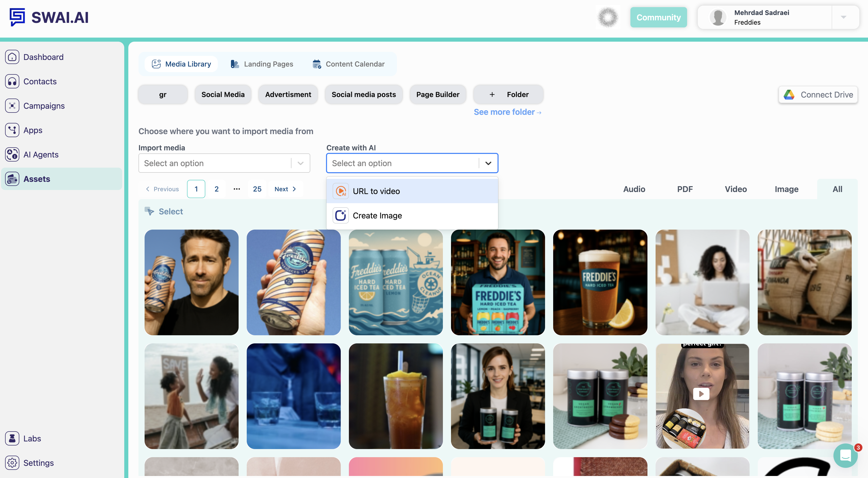The width and height of the screenshot is (868, 478).
Task: Click the Select cursor icon
Action: [149, 211]
